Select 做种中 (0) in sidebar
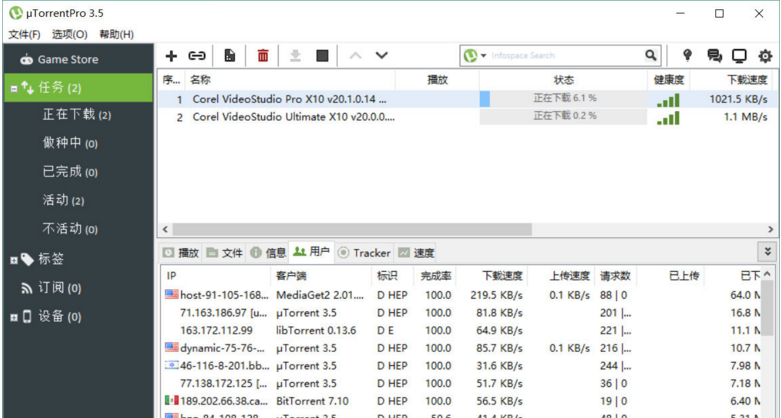Screen dimensions: 781x418 70,143
